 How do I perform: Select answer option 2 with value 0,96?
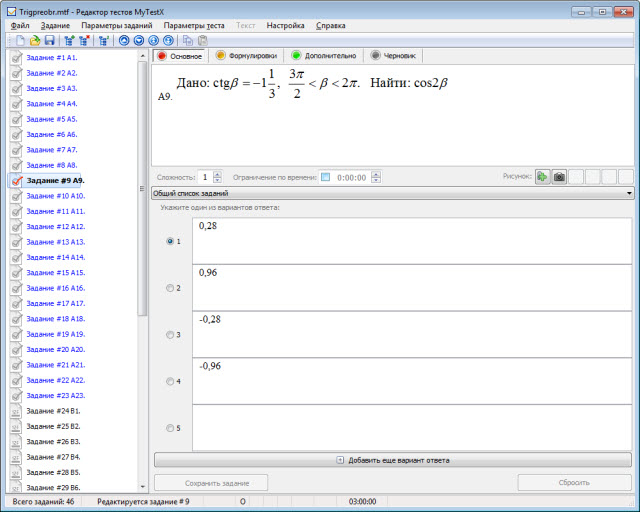point(170,288)
